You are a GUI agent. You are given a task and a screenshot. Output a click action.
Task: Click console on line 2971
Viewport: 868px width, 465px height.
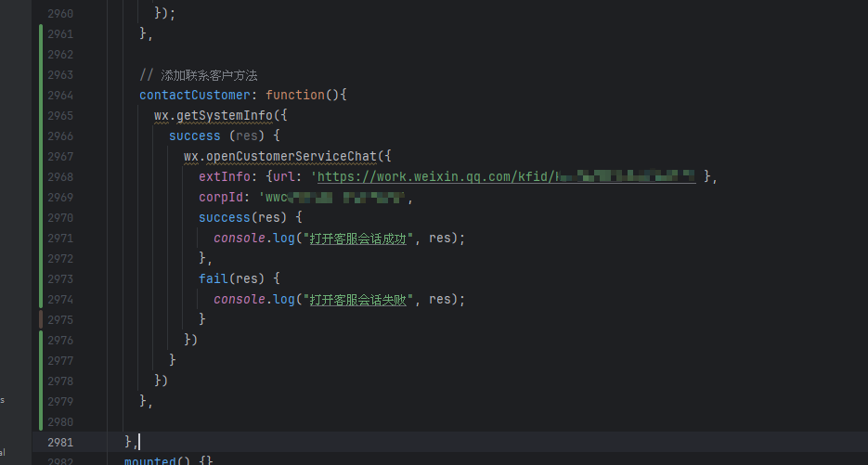[x=240, y=238]
